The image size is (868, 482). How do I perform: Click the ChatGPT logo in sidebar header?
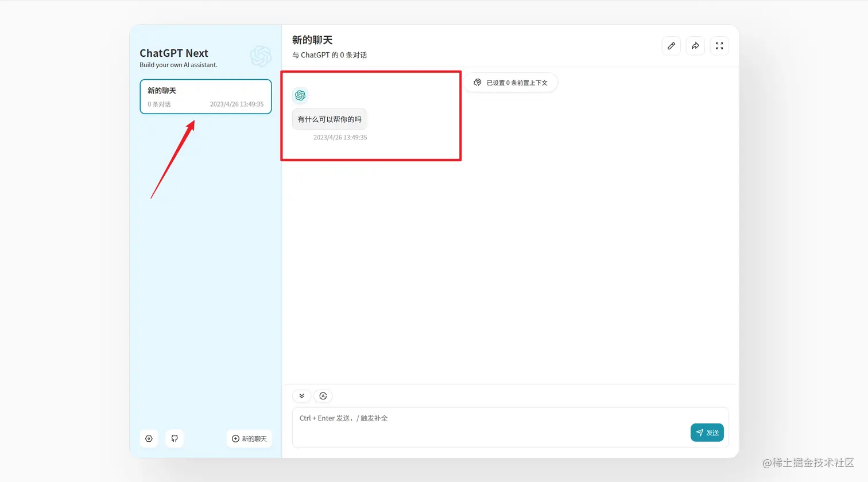click(261, 56)
